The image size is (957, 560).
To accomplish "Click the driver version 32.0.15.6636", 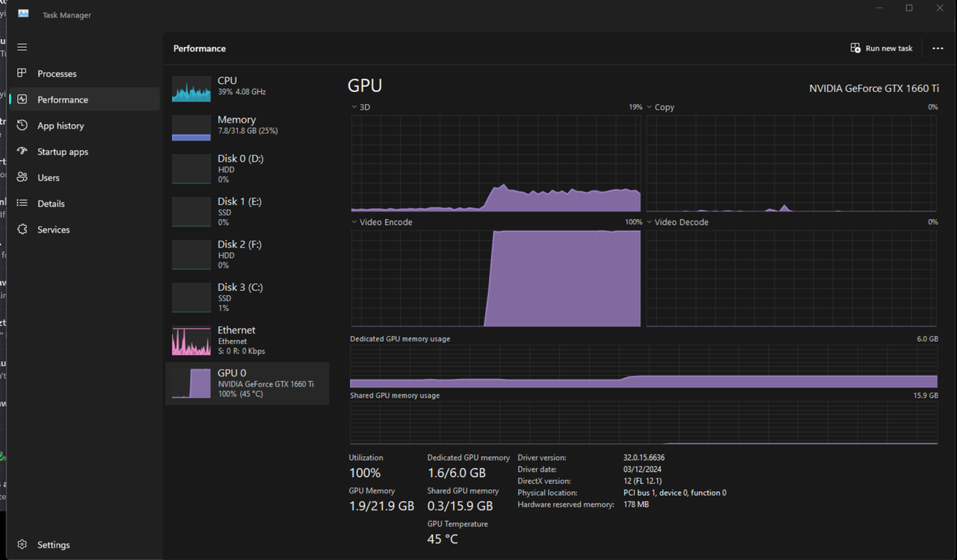I will pyautogui.click(x=644, y=458).
